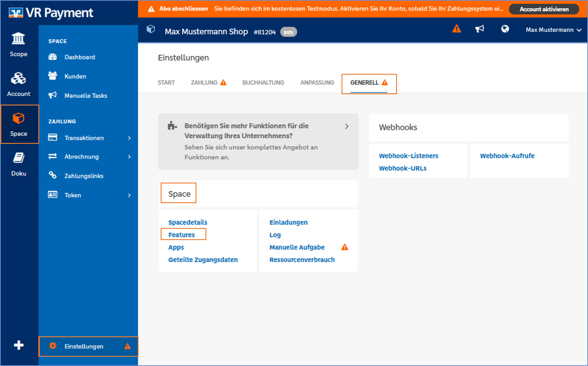This screenshot has width=588, height=366.
Task: Open the Scope bank icon
Action: pos(18,39)
